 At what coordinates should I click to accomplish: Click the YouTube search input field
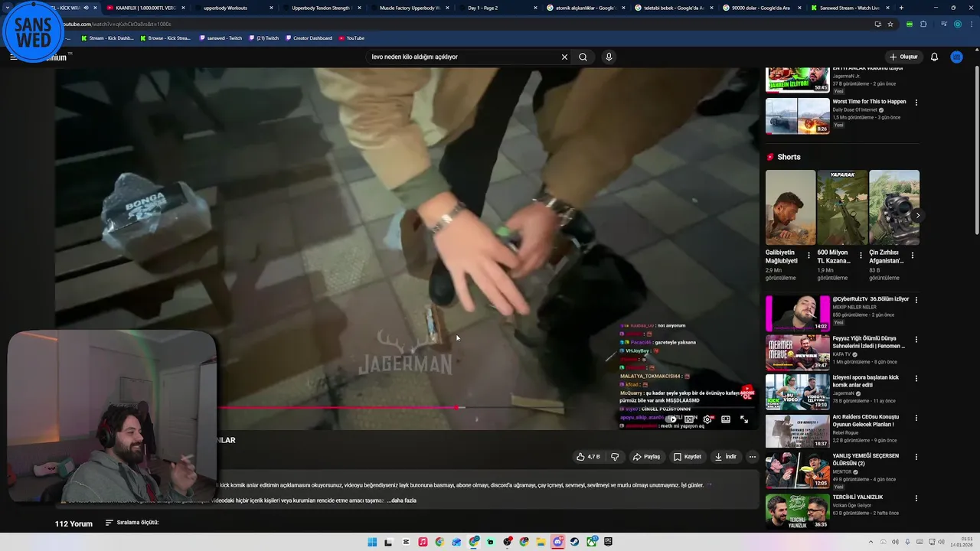(x=462, y=57)
